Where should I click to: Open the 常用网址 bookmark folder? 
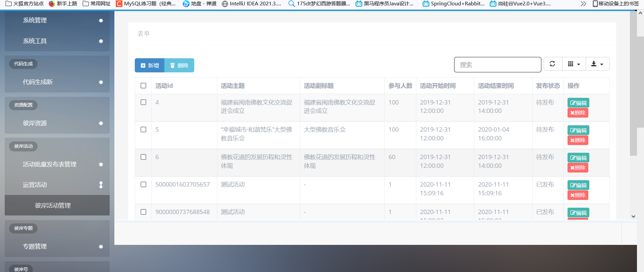pos(97,4)
